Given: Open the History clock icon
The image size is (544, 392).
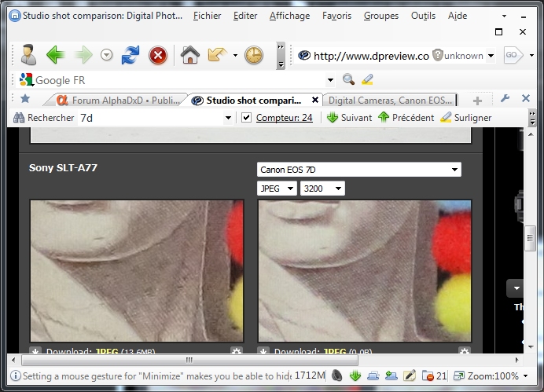Looking at the screenshot, I should 254,55.
